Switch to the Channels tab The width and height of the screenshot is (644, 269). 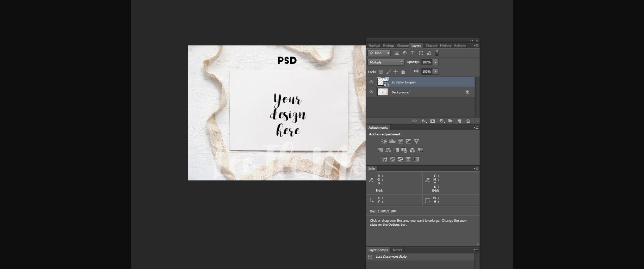(403, 45)
